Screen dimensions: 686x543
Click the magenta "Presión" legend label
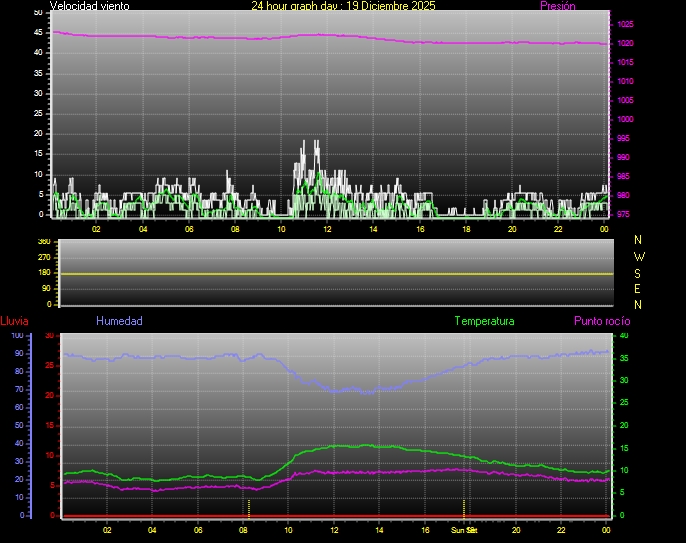(x=557, y=6)
